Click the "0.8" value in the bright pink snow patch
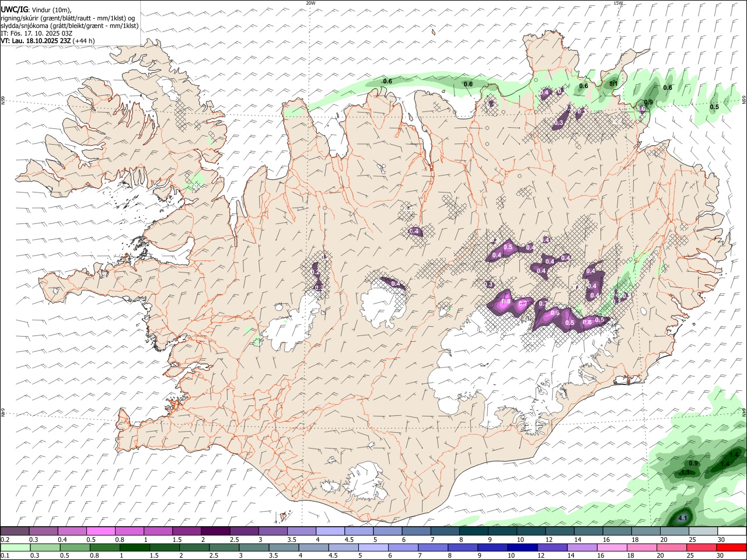The height and width of the screenshot is (560, 747). click(507, 302)
